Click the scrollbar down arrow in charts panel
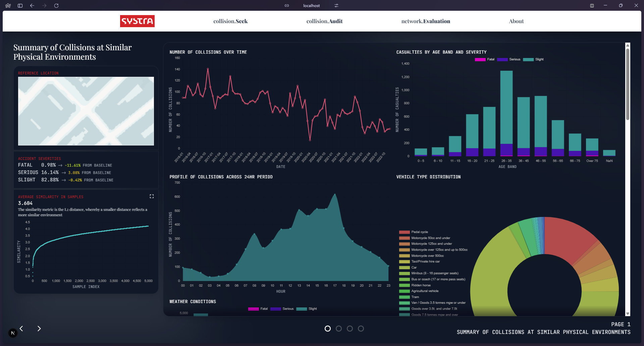The width and height of the screenshot is (644, 346). (628, 314)
